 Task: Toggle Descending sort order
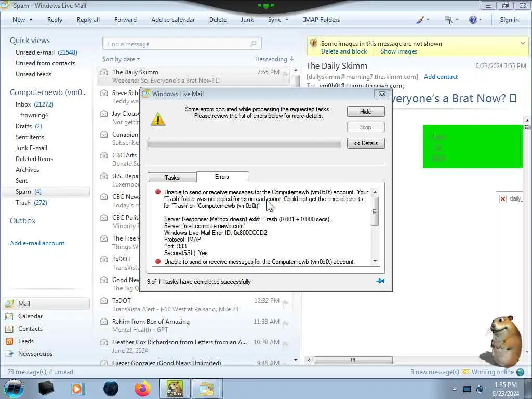[x=274, y=59]
